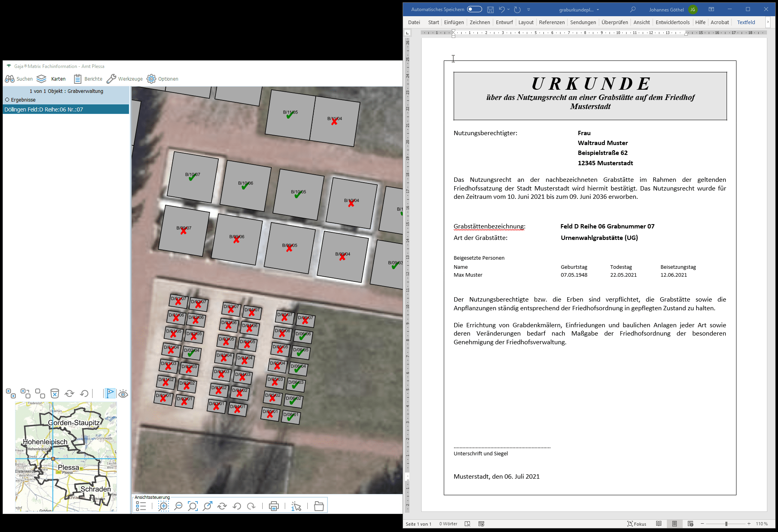Select the info pointer identify tool
778x532 pixels.
click(296, 506)
